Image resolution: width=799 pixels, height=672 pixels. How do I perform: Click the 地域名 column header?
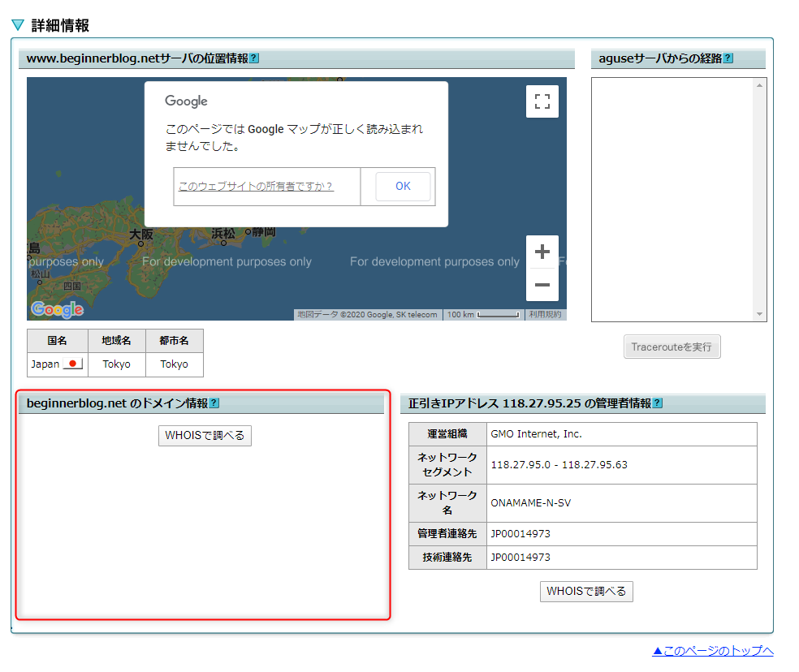point(117,341)
